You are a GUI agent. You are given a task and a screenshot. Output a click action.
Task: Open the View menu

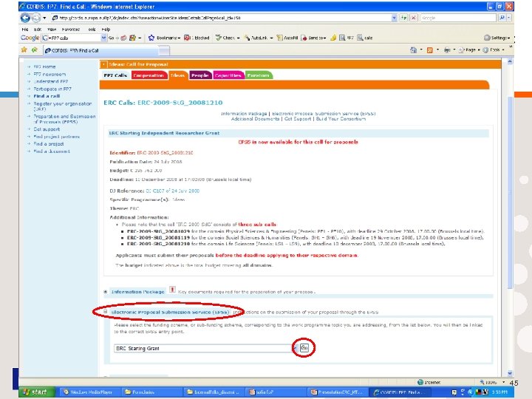(52, 29)
